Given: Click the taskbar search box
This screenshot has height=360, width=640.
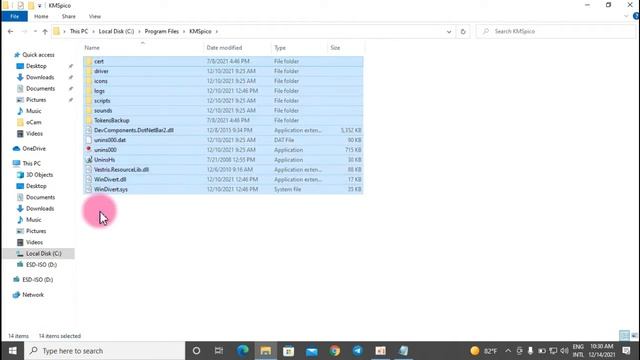Looking at the screenshot, I should 104,351.
